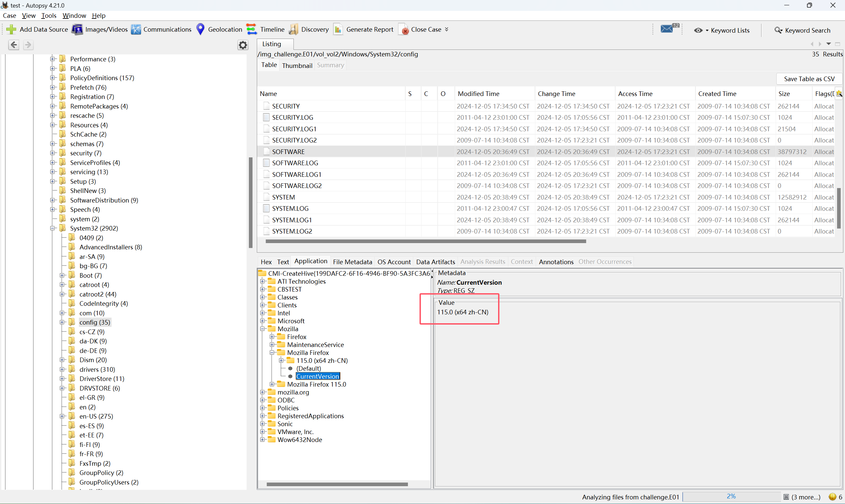The width and height of the screenshot is (845, 504).
Task: Open the Keyword Lists dropdown arrow
Action: pos(707,31)
